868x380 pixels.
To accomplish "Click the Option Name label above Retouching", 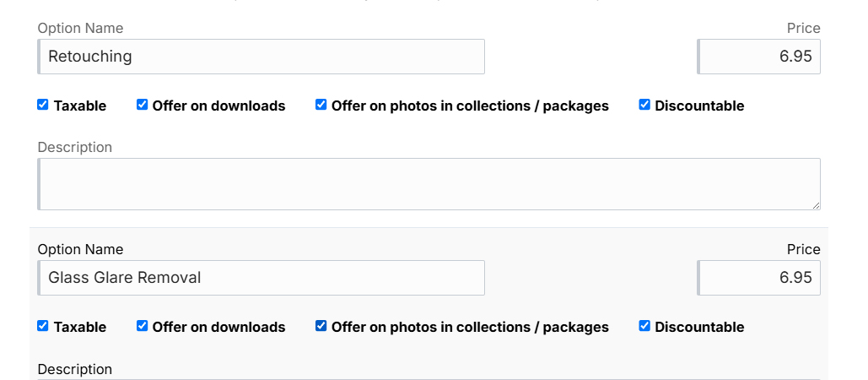I will pos(80,28).
